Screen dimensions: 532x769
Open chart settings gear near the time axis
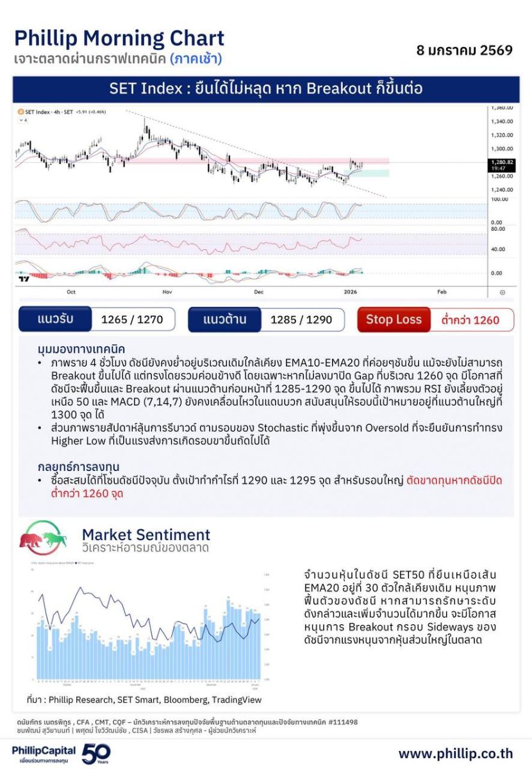click(x=502, y=292)
